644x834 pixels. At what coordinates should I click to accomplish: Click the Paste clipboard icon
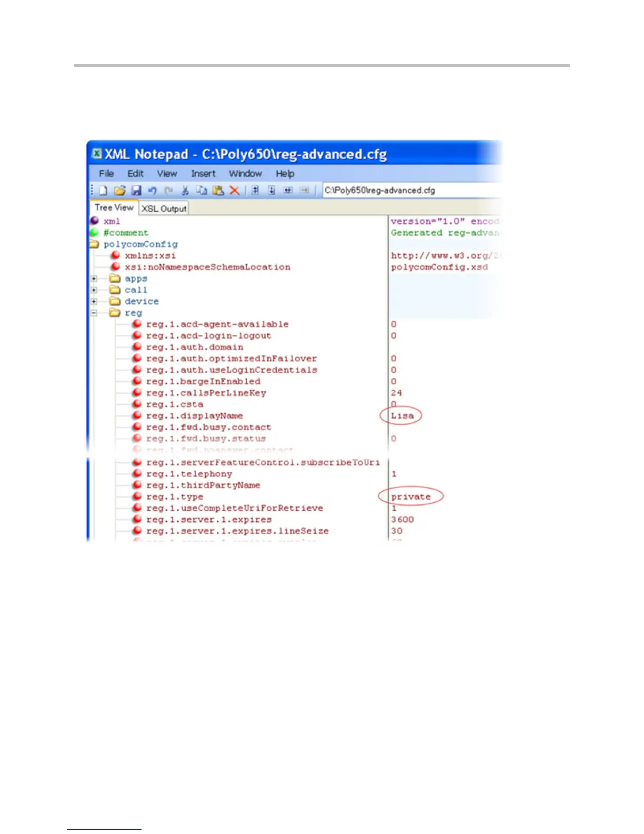(218, 191)
